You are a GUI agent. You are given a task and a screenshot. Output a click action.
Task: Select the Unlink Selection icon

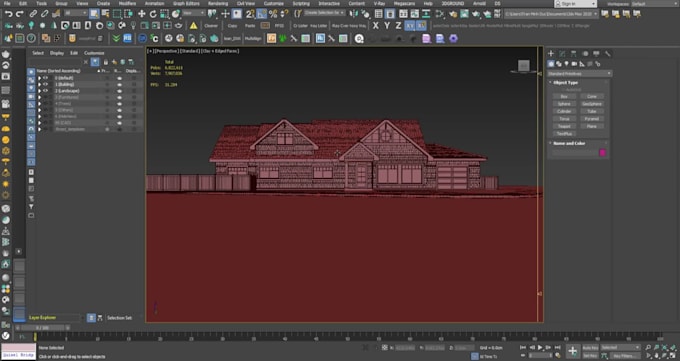[x=44, y=14]
